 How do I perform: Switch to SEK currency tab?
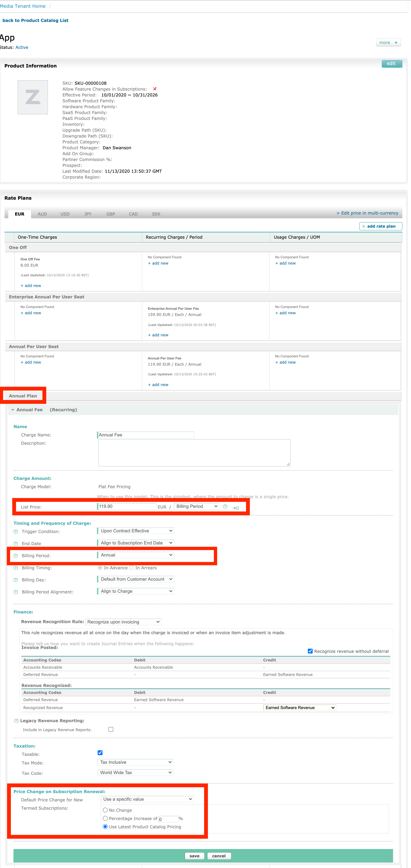[x=156, y=214]
